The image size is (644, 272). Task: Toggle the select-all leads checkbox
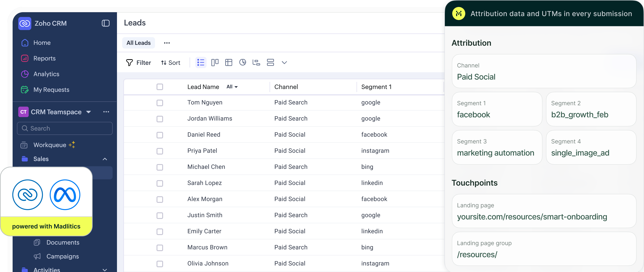(160, 87)
